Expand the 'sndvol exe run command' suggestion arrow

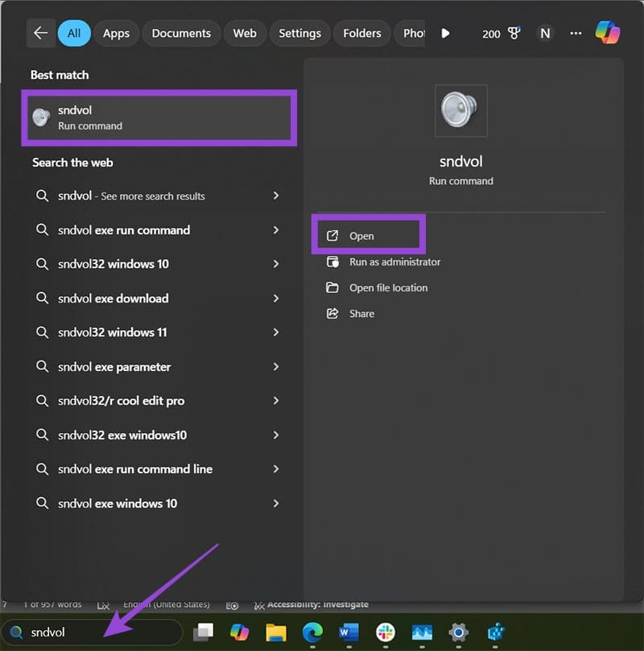275,230
